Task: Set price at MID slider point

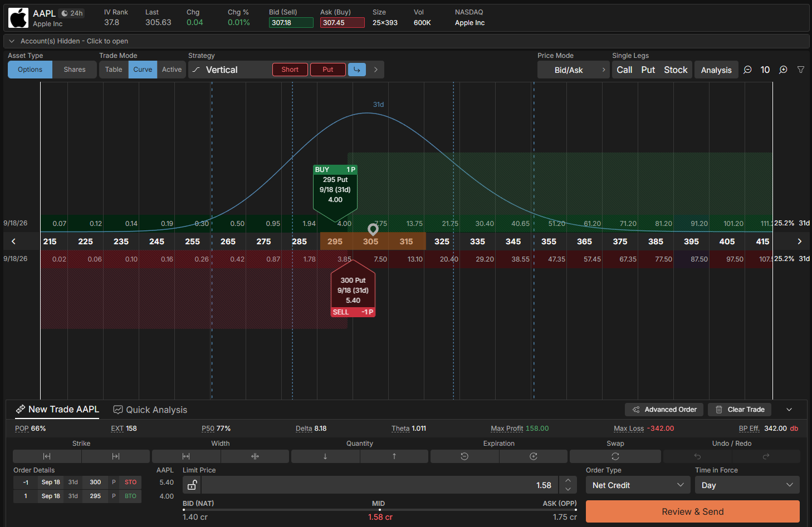Action: click(379, 509)
